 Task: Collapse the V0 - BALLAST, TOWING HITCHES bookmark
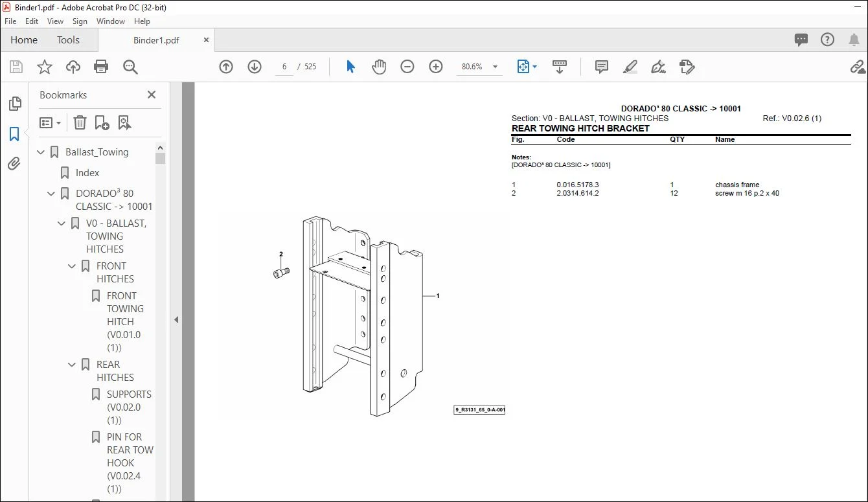click(62, 223)
